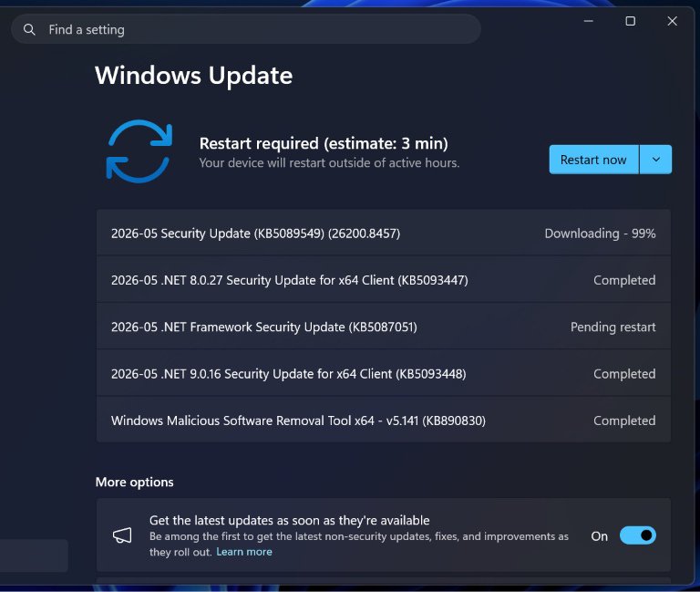Viewport: 700px width, 592px height.
Task: Expand the Restart now dropdown chevron
Action: tap(656, 160)
